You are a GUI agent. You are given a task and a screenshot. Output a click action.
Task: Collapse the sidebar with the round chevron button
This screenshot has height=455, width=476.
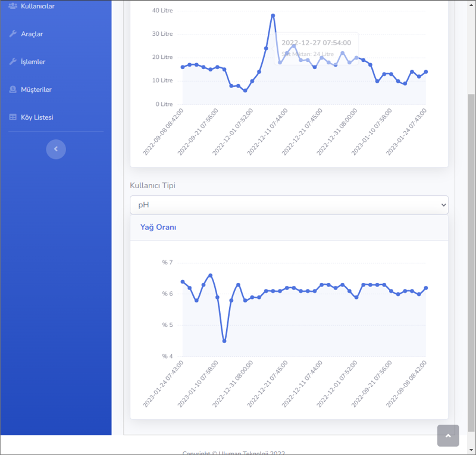click(x=56, y=149)
